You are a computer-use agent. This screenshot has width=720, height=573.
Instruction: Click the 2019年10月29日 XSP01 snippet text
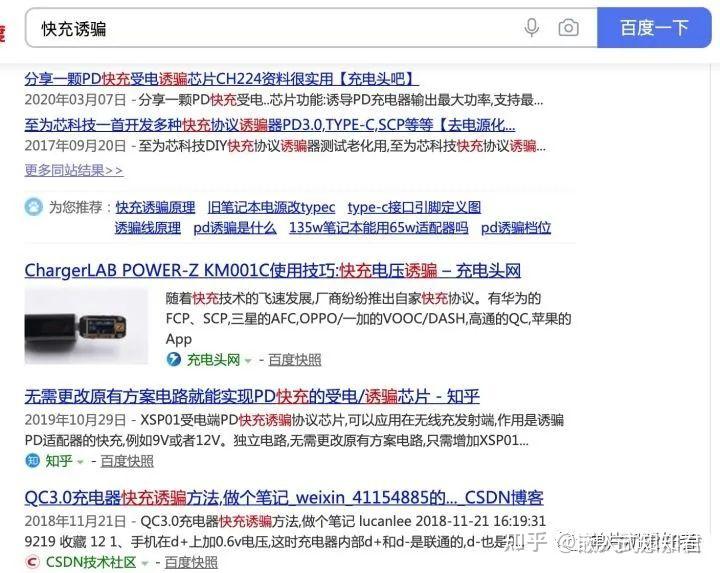pyautogui.click(x=294, y=430)
